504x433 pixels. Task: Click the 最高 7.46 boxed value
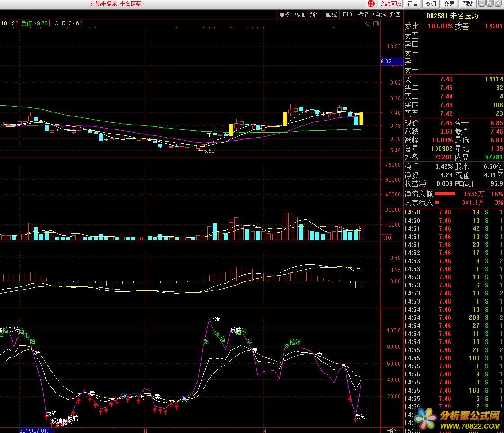pos(496,131)
